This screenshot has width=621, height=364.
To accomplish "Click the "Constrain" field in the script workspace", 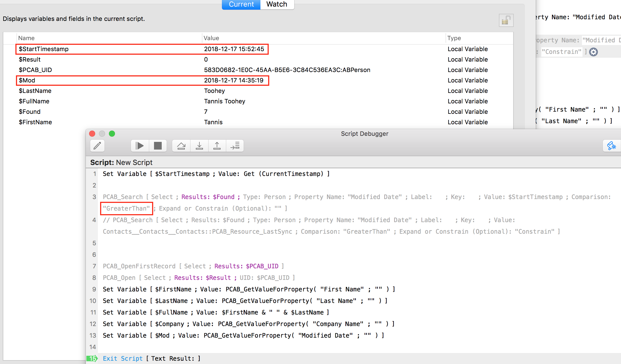I will [561, 52].
